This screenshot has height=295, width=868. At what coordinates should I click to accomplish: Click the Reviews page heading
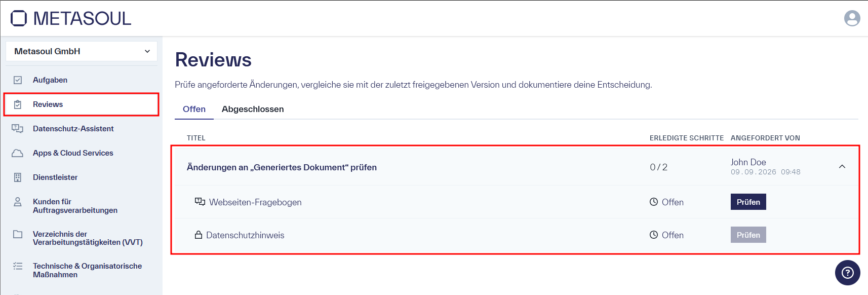(213, 60)
